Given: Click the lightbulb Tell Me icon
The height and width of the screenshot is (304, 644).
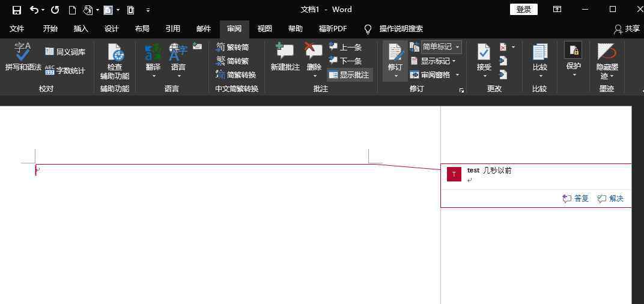Looking at the screenshot, I should click(368, 29).
